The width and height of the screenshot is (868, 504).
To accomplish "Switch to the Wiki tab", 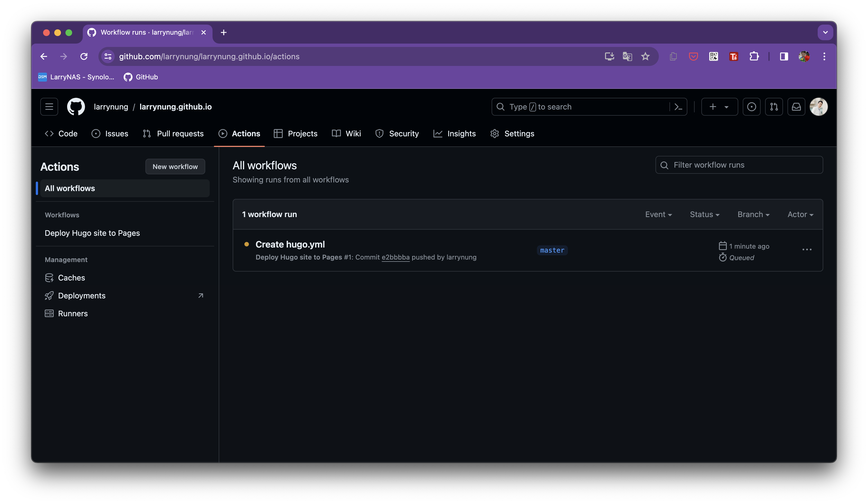I will 346,134.
